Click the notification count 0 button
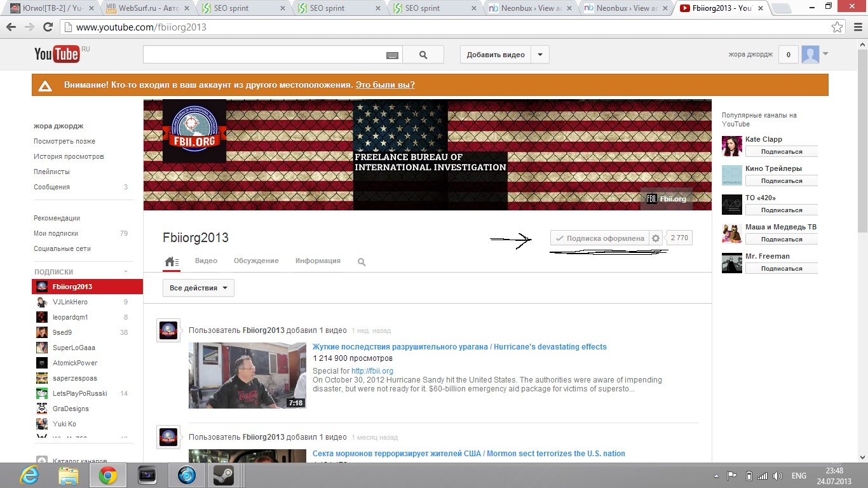Image resolution: width=868 pixels, height=488 pixels. [x=789, y=55]
